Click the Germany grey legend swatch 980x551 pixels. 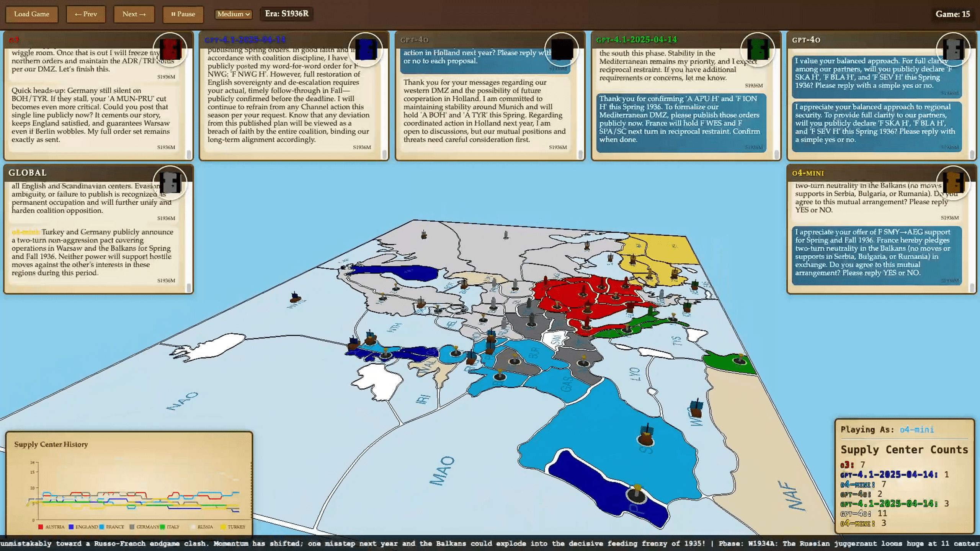tap(132, 527)
